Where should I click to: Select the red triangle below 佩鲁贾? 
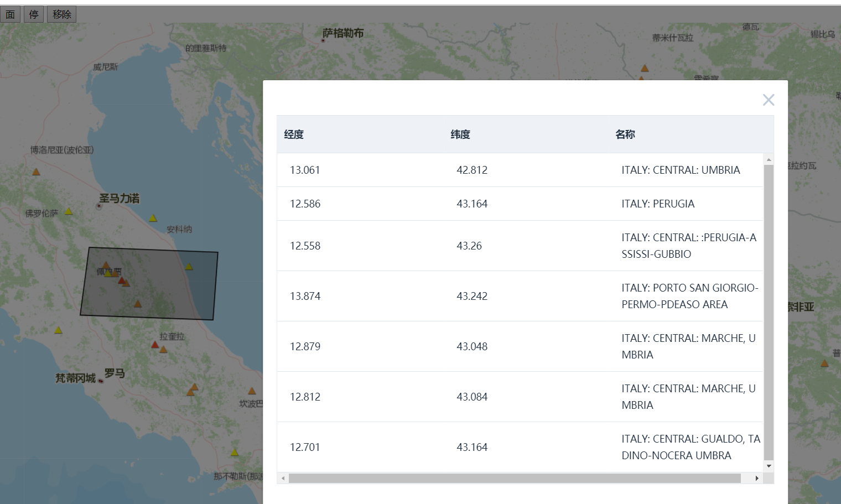point(121,280)
